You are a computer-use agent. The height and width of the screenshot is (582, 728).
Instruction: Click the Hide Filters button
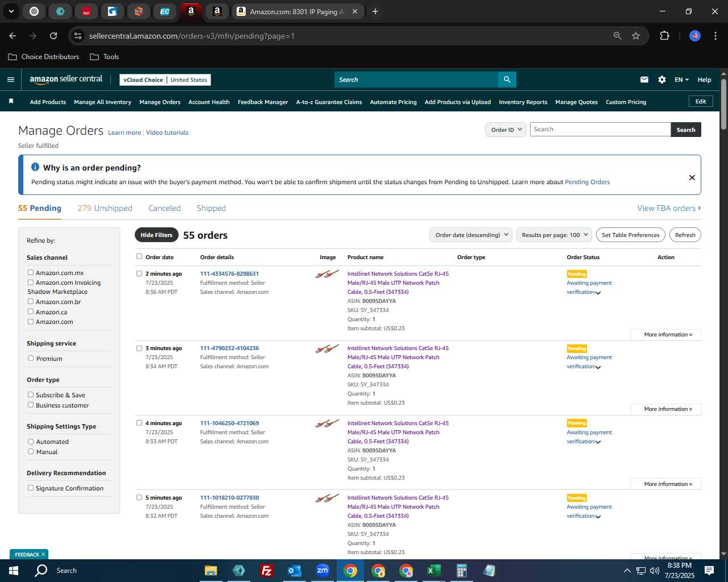point(156,235)
